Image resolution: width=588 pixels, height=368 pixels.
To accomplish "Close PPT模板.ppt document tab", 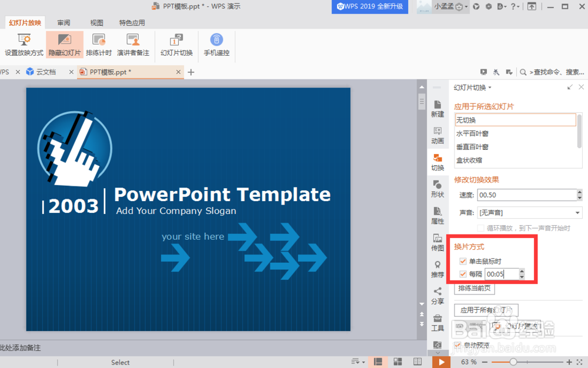I will [179, 72].
